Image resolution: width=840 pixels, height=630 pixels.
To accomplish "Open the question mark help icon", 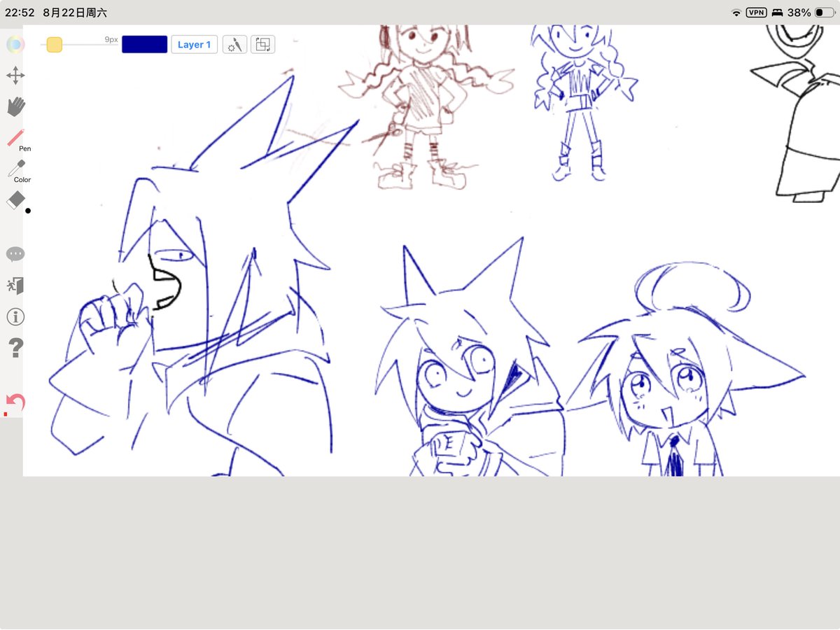I will [15, 348].
